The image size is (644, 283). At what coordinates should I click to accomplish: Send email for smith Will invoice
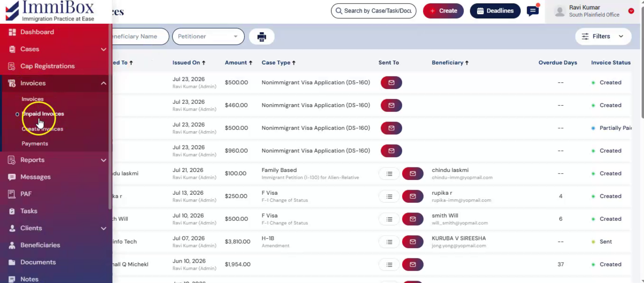413,219
